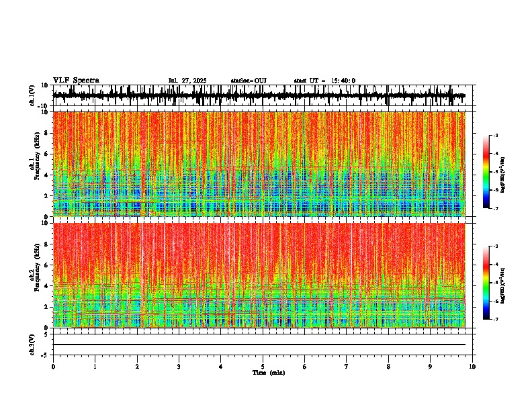Screen dimensions: 532x411
Task: Click the ch.1 spectrogram color bar
Action: point(486,171)
